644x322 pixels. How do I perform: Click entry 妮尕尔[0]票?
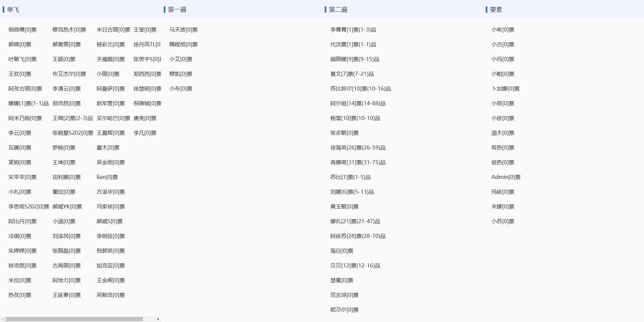344,310
